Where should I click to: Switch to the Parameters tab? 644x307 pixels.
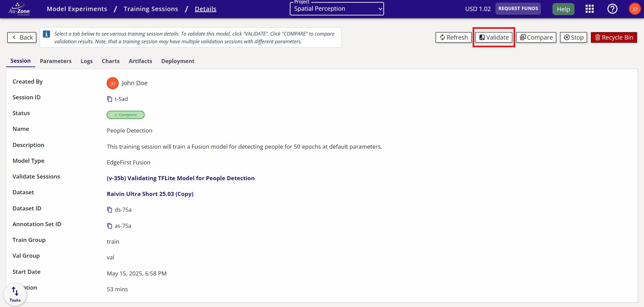(x=56, y=61)
